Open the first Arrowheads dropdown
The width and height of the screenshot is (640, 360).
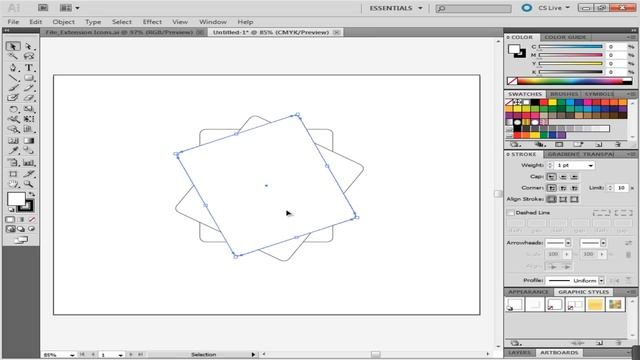click(568, 243)
